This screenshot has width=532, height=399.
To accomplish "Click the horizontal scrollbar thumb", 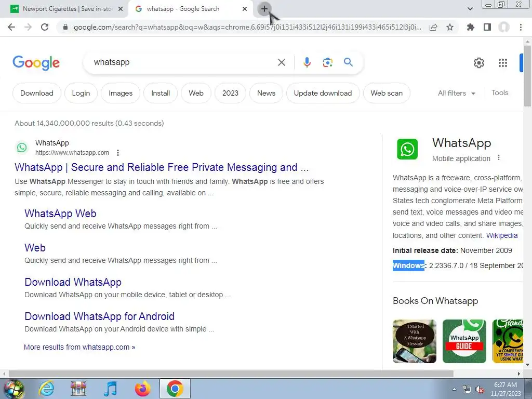I will point(231,374).
